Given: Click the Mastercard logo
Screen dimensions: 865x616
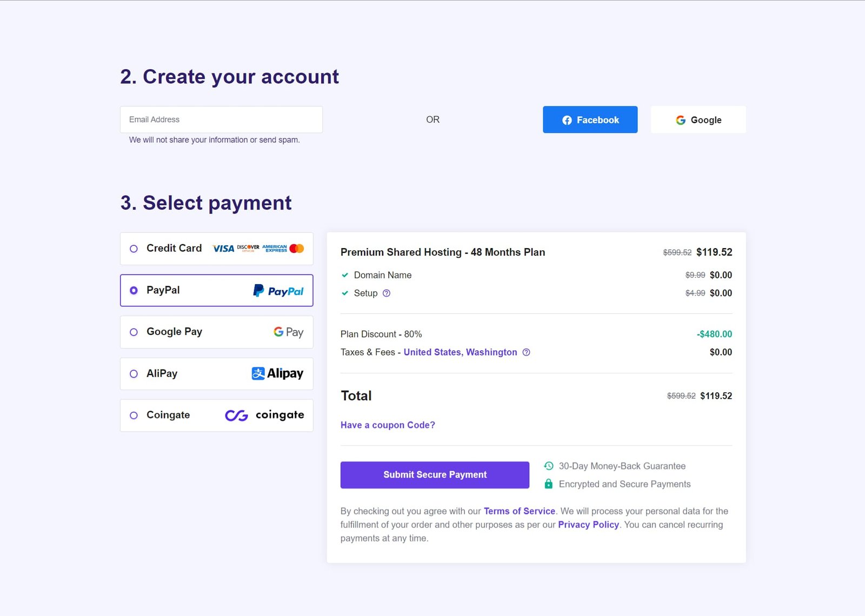Looking at the screenshot, I should coord(297,249).
